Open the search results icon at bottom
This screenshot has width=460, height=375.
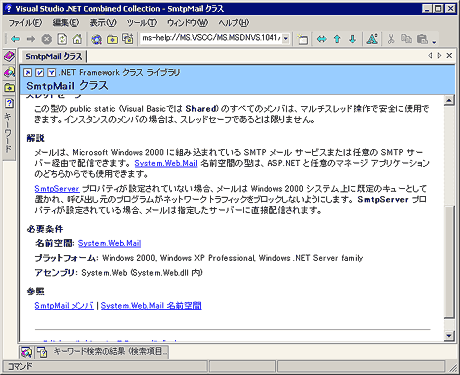click(26, 352)
